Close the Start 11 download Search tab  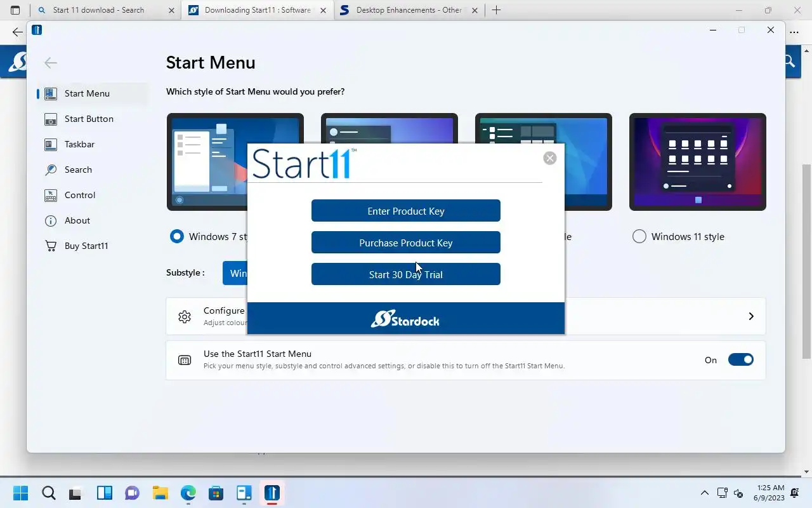(x=171, y=10)
